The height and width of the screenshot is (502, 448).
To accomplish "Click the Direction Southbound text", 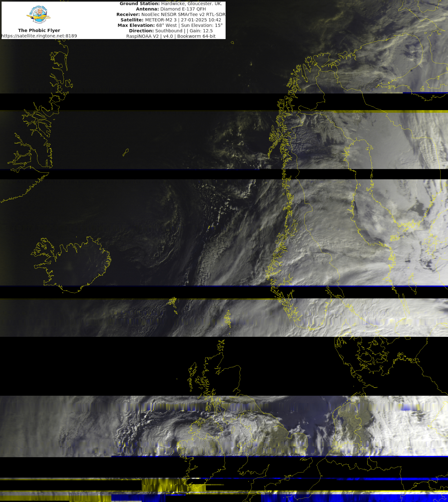I will coord(156,31).
